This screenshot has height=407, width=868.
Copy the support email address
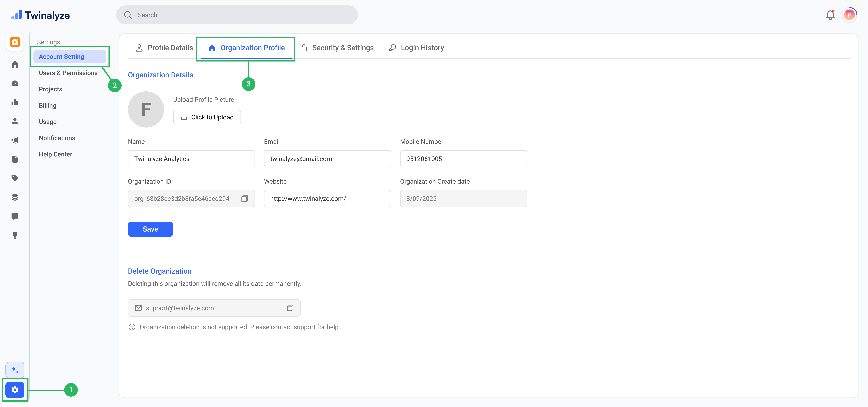tap(290, 308)
